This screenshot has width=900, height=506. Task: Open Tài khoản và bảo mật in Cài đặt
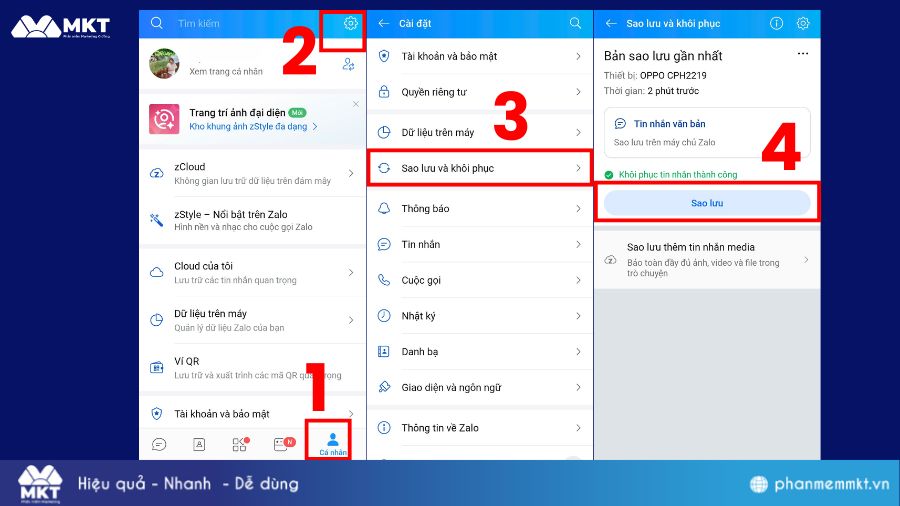tap(479, 56)
